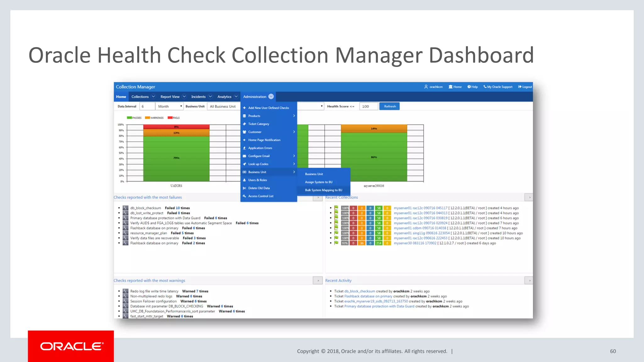Expand the Recent Collections panel arrow
The height and width of the screenshot is (362, 644).
[x=530, y=197]
